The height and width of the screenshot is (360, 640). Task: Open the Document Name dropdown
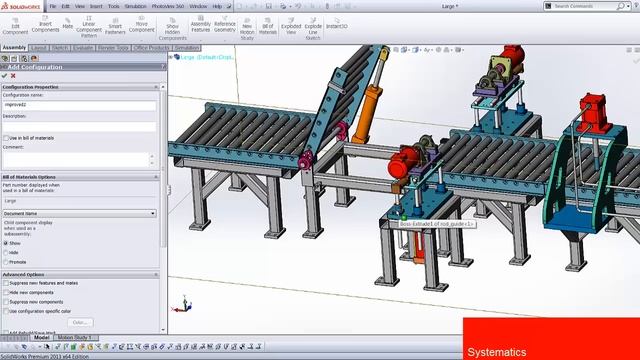pyautogui.click(x=80, y=213)
